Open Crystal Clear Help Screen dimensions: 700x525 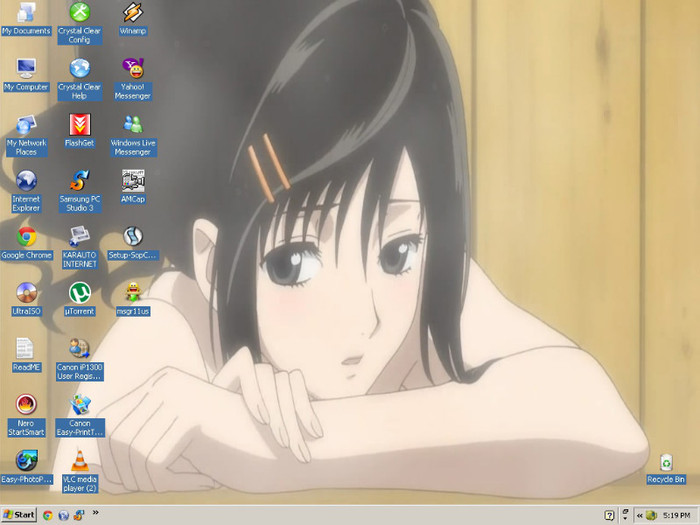tap(79, 79)
